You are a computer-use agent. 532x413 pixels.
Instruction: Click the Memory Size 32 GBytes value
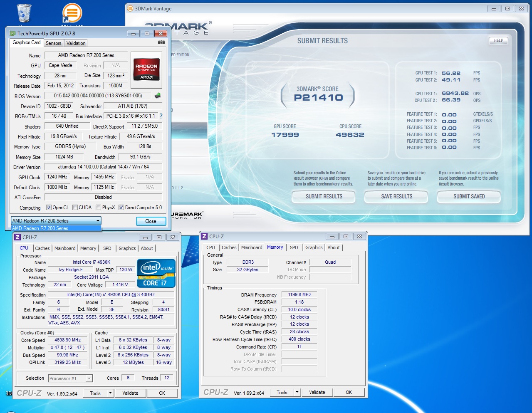coord(247,270)
